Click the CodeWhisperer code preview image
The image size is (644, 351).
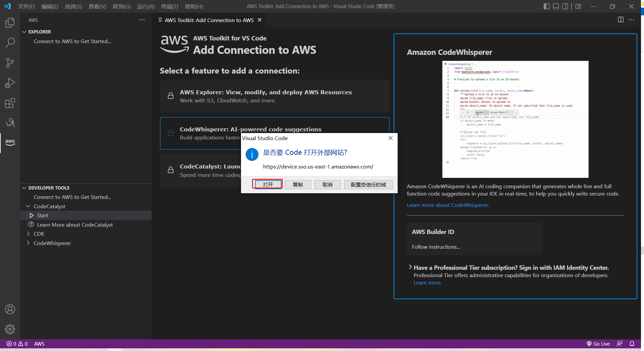click(515, 119)
